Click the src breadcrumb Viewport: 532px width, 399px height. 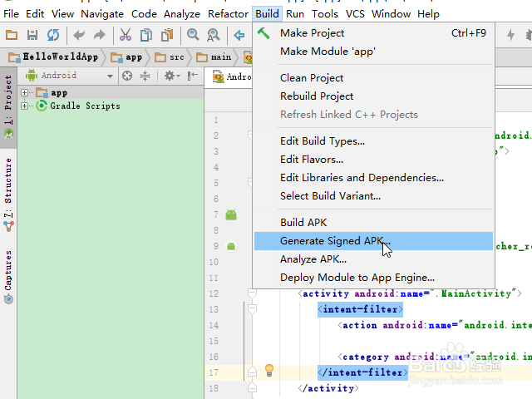(170, 57)
